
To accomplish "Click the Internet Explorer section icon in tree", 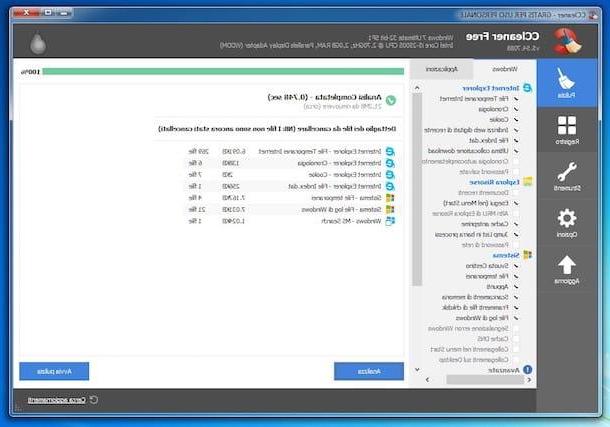I will [527, 88].
